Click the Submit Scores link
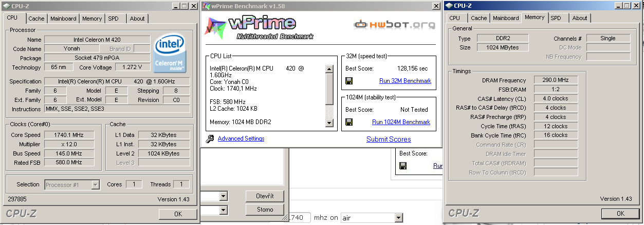The image size is (644, 225). [389, 139]
